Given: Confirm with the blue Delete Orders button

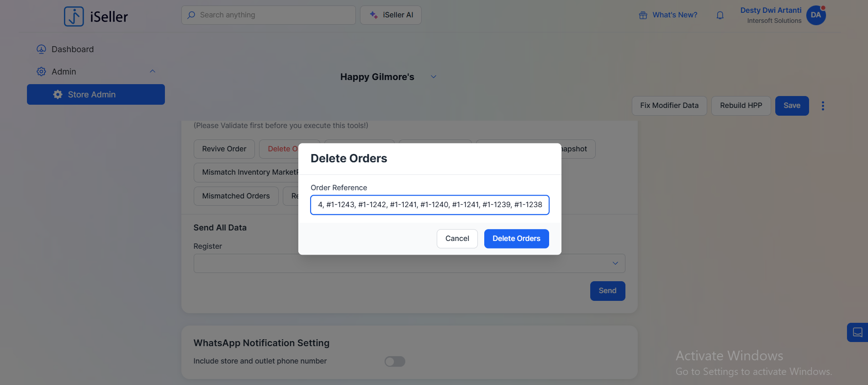Looking at the screenshot, I should pyautogui.click(x=516, y=239).
